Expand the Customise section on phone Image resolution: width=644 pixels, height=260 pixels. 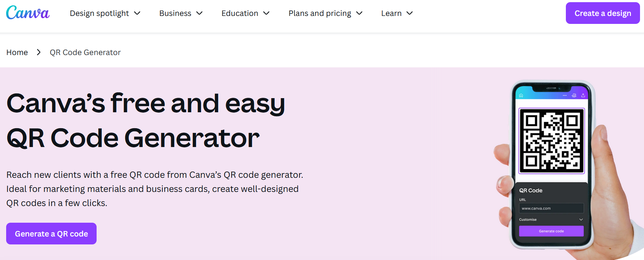click(x=551, y=219)
